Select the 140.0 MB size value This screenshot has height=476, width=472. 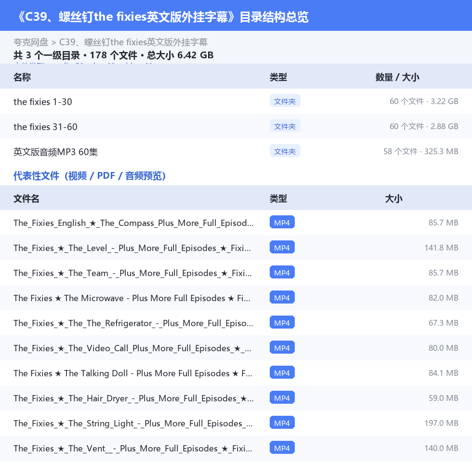pos(441,448)
